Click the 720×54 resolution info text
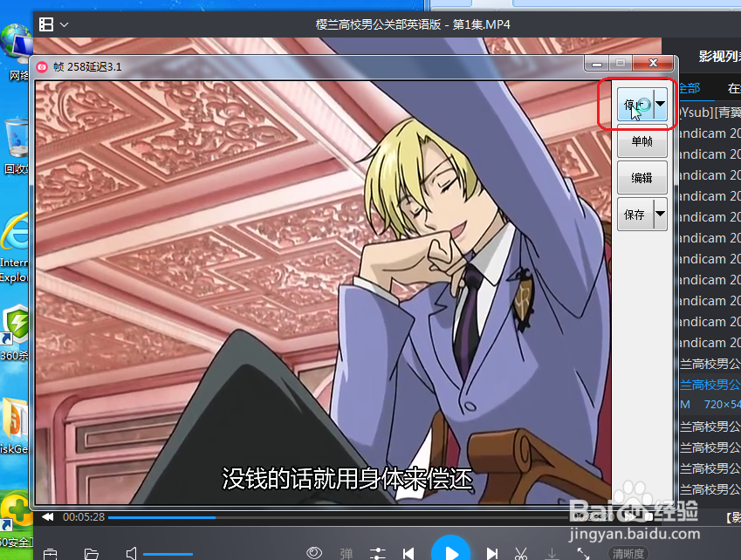The width and height of the screenshot is (741, 560). point(722,404)
